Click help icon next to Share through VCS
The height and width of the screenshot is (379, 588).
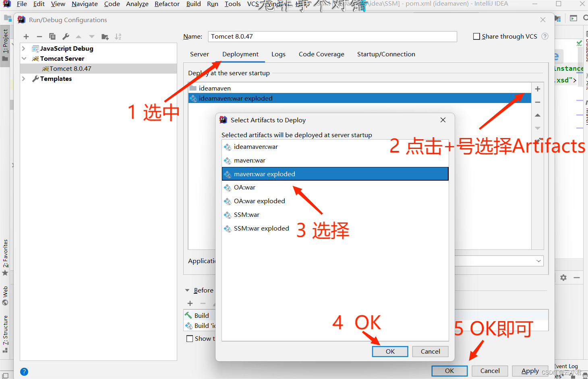click(x=545, y=36)
